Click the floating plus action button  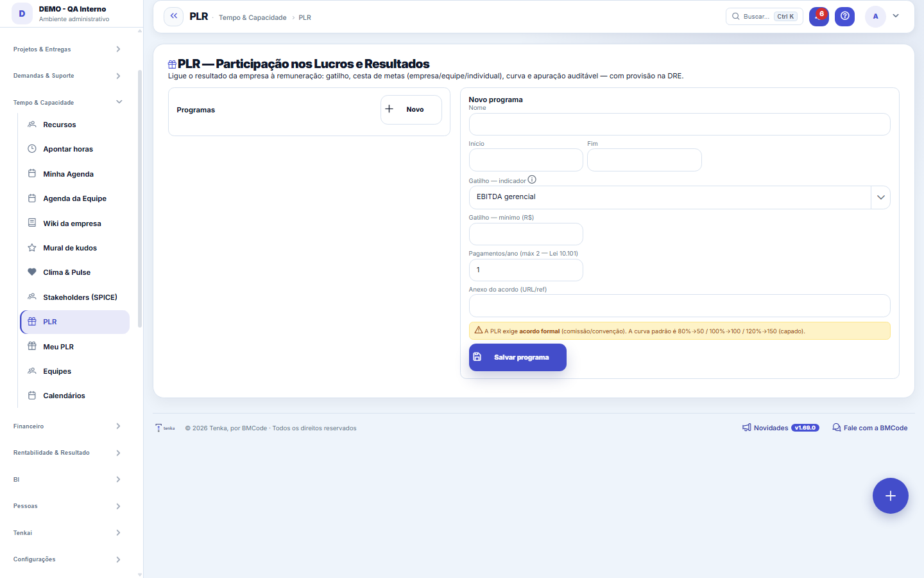pos(891,496)
